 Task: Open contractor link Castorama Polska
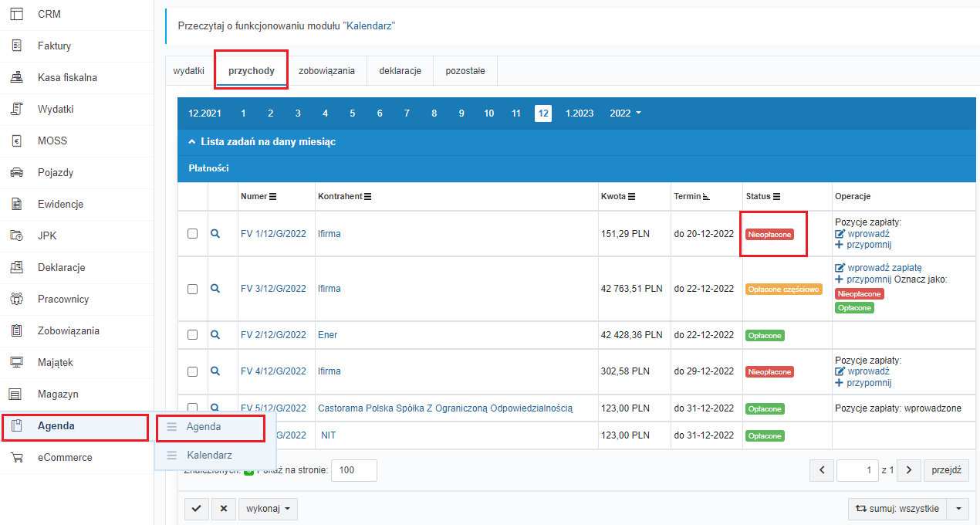(x=445, y=408)
